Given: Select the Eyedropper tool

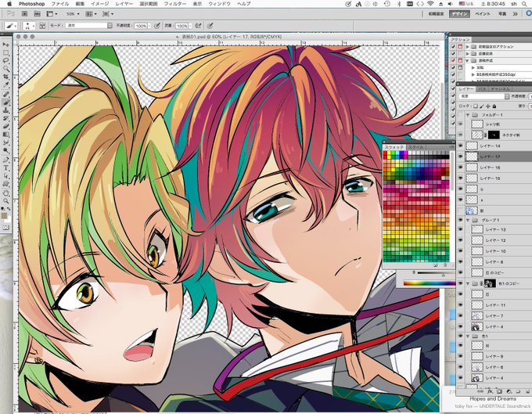Looking at the screenshot, I should (5, 85).
